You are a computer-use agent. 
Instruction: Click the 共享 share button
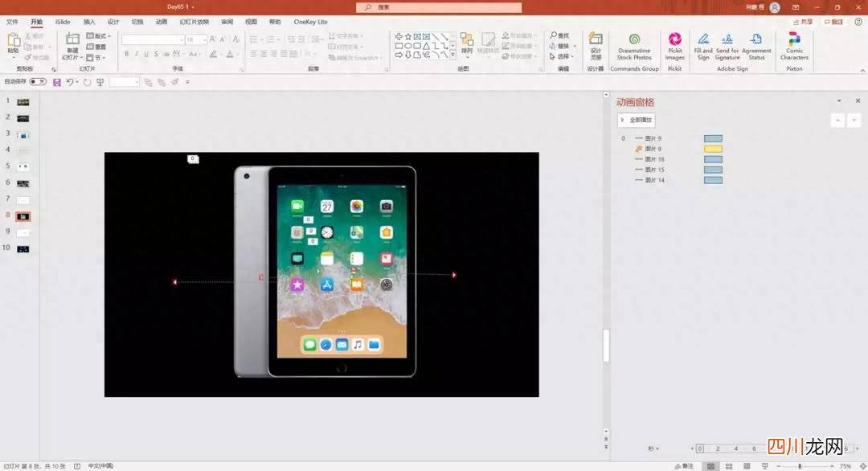803,23
